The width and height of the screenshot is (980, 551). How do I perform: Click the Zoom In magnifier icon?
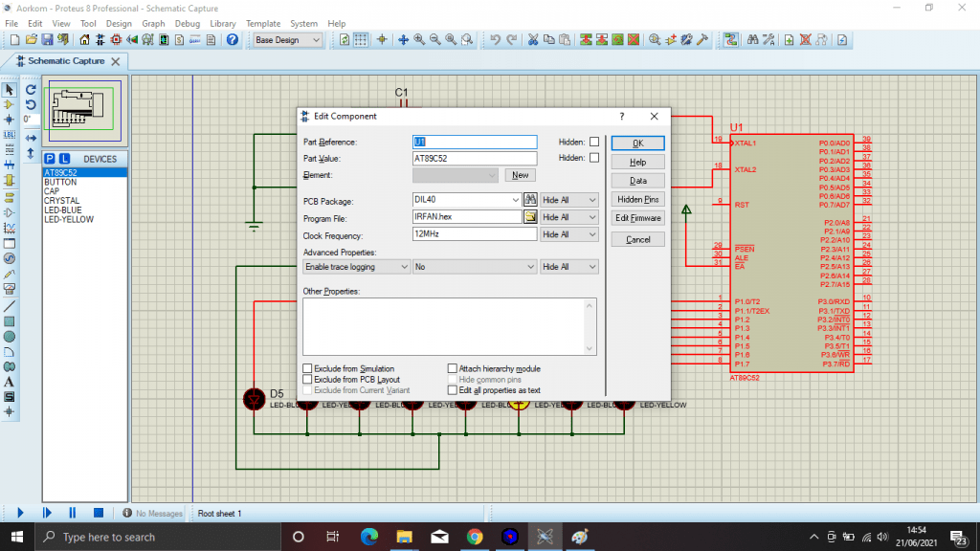click(x=419, y=40)
